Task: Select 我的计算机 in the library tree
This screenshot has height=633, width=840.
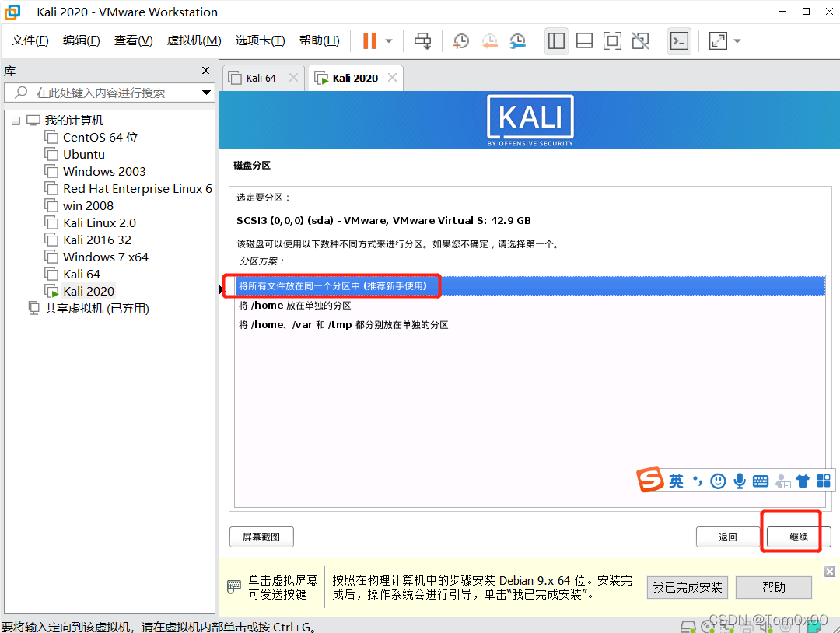Action: point(74,121)
